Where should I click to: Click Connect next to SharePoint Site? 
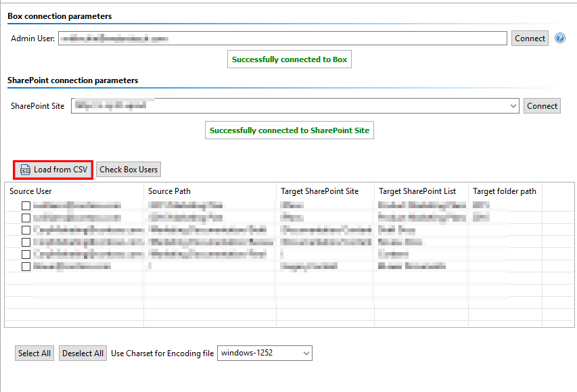[542, 105]
